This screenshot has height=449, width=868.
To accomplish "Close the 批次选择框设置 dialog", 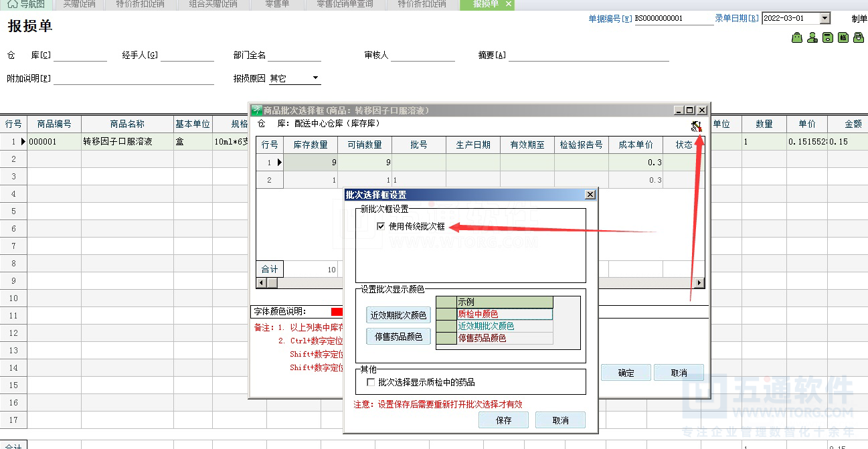I will pyautogui.click(x=590, y=195).
